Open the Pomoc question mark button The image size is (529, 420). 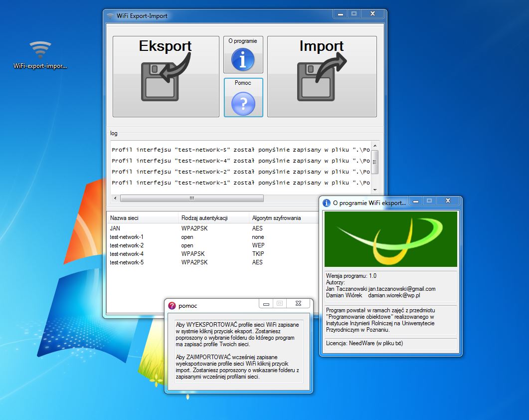243,98
